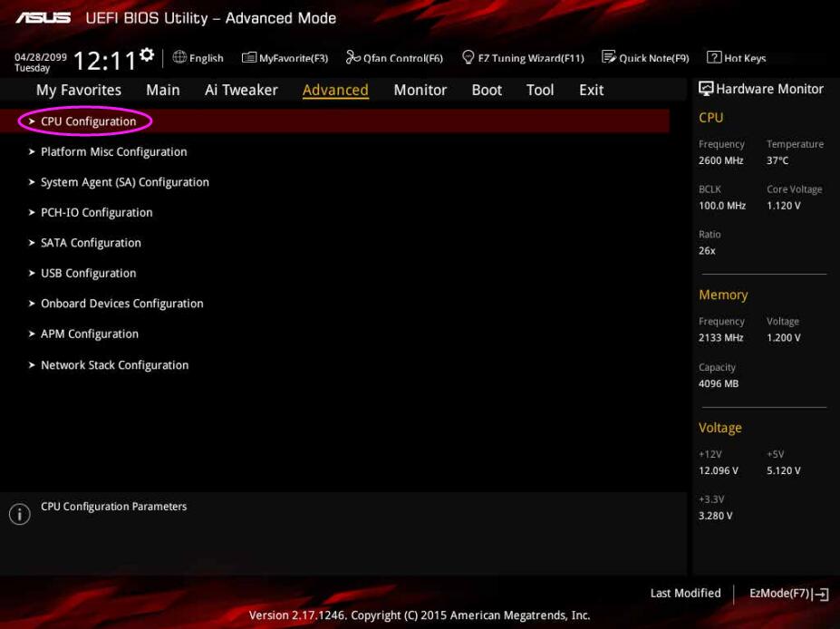840x629 pixels.
Task: Click the +3.3V reading 3.280 V
Action: [x=716, y=516]
